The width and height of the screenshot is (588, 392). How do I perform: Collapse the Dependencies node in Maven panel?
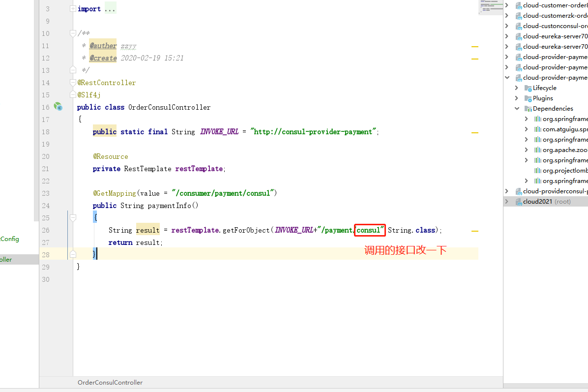click(x=517, y=108)
